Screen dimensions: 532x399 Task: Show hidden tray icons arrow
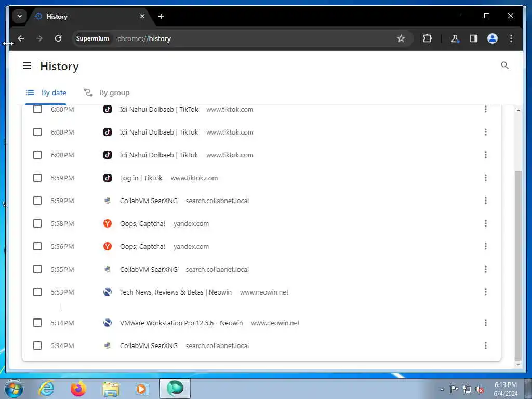[x=442, y=389]
